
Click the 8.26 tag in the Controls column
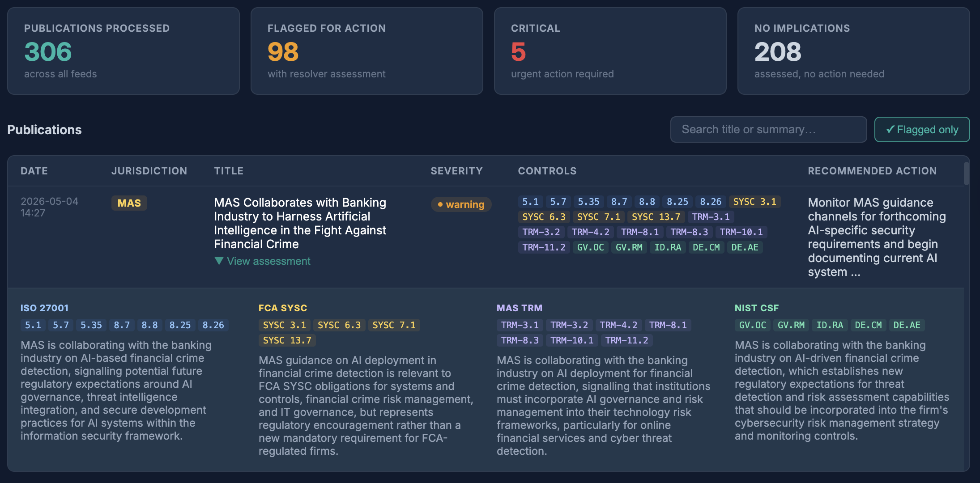[x=711, y=202]
